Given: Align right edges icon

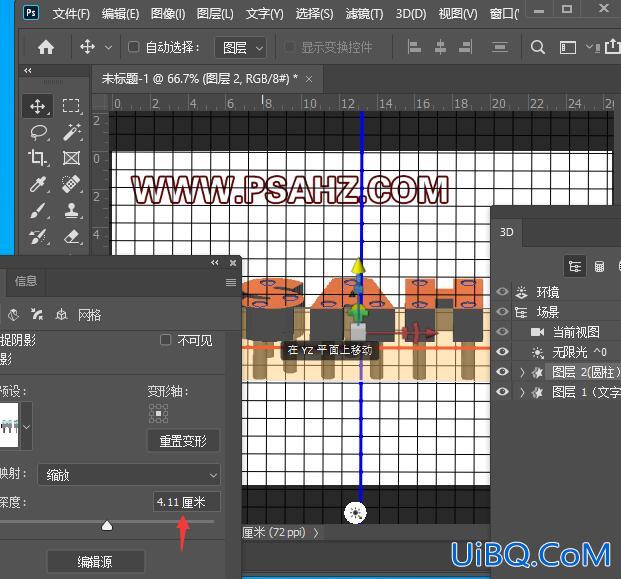Looking at the screenshot, I should [466, 47].
